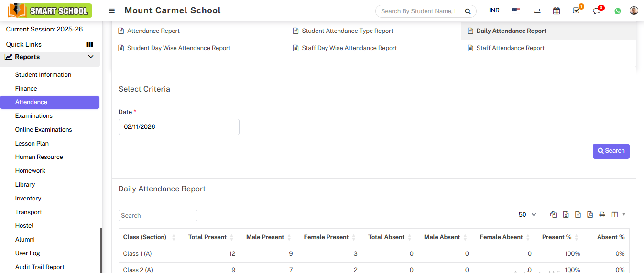Sort by Male Absent column

coord(465,237)
